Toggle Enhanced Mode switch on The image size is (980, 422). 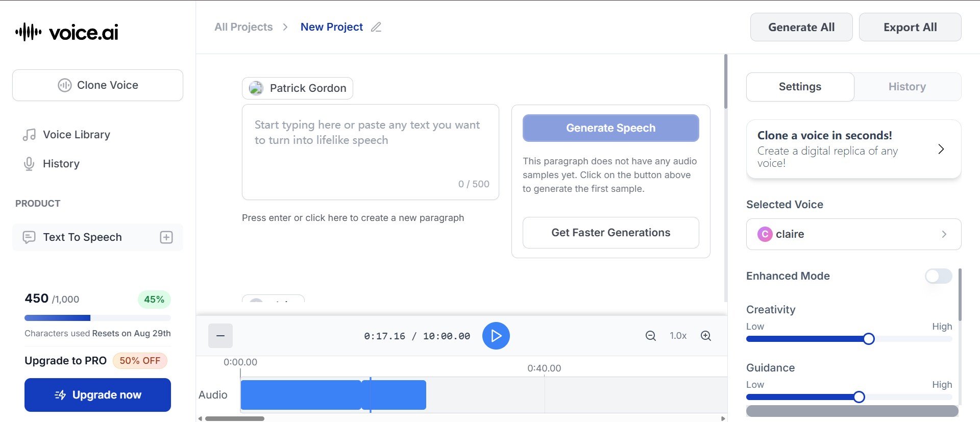coord(939,276)
